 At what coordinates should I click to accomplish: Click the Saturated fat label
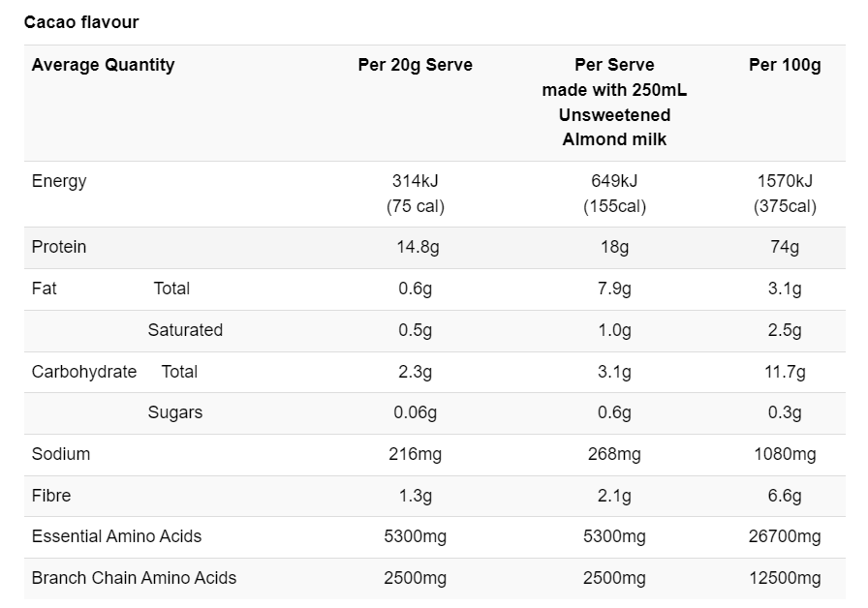(x=185, y=330)
